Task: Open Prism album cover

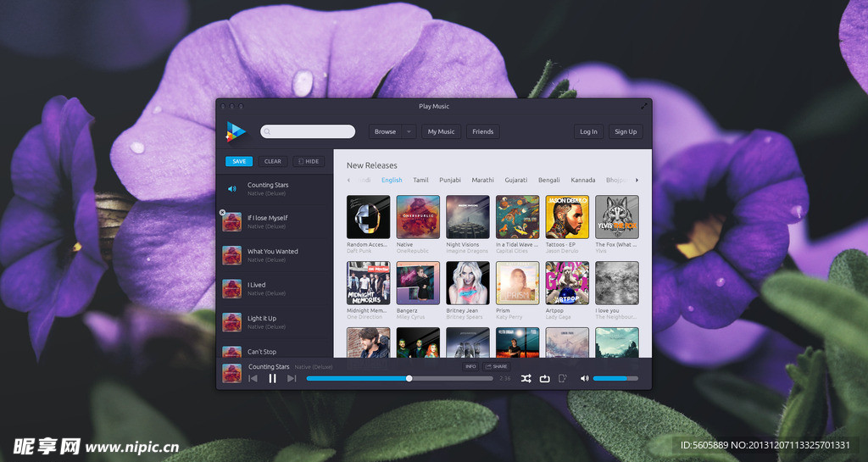Action: coord(518,283)
